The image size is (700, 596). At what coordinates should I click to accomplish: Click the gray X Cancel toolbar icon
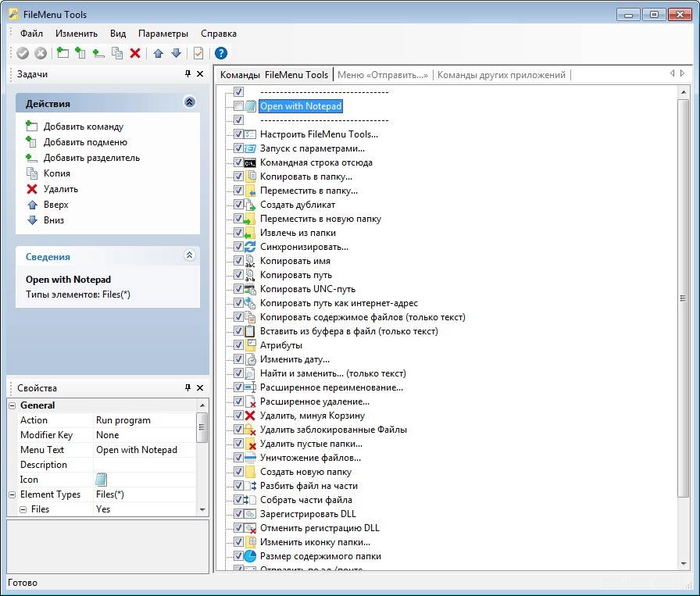tap(41, 53)
